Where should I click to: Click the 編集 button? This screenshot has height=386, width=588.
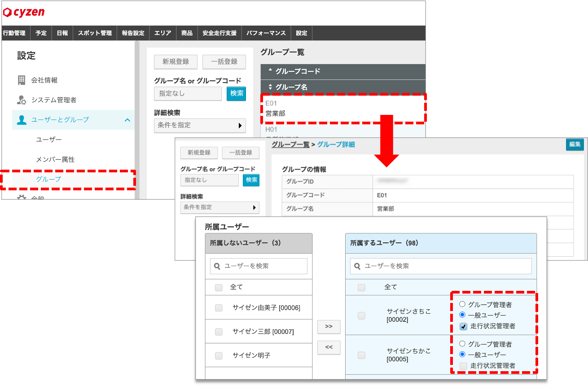575,145
